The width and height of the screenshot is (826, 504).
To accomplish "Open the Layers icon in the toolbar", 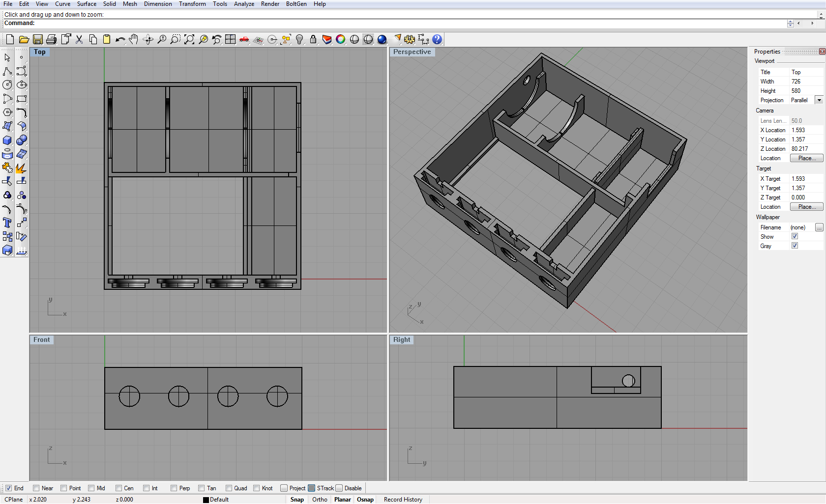I will (326, 40).
